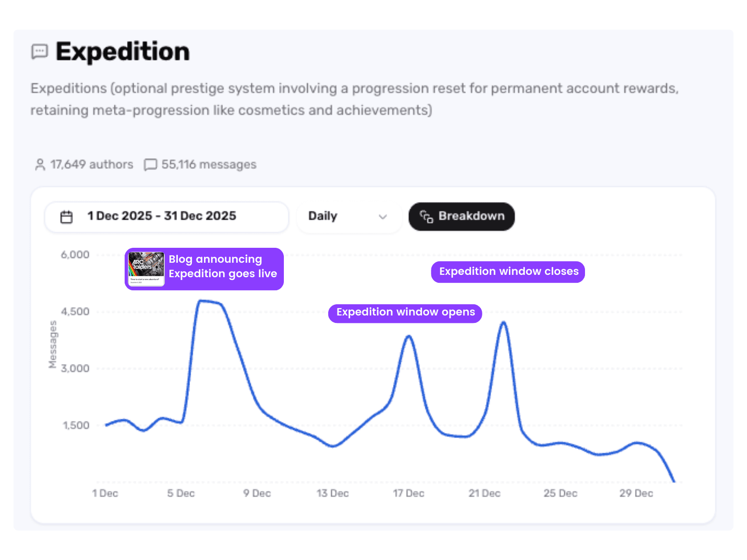Screen dimensions: 747x560
Task: Click the 17,649 authors count
Action: (92, 165)
